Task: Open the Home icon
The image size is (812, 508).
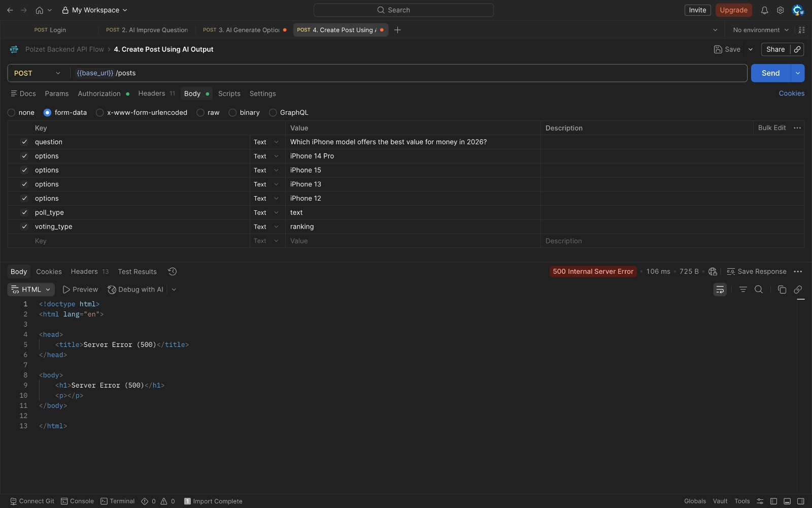Action: 39,10
